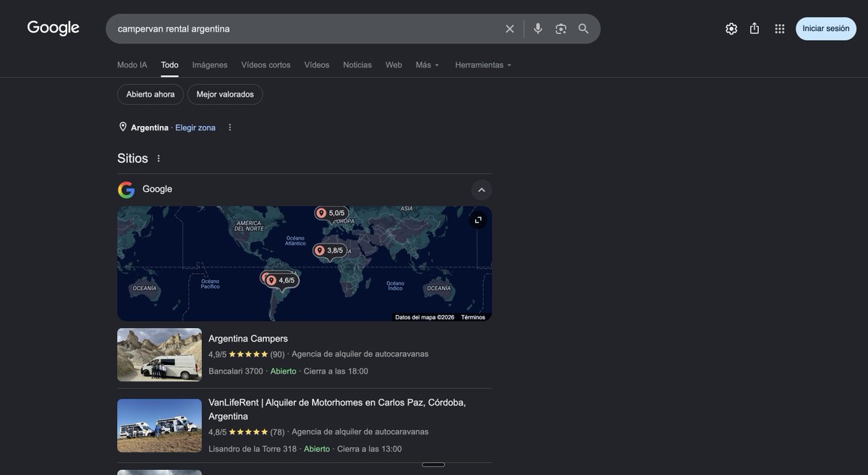Click the Términos link on the map
Screen dimensions: 868x475
click(x=473, y=317)
